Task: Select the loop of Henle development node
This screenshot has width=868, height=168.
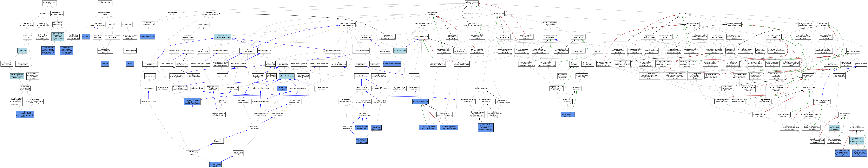Action: click(238, 153)
